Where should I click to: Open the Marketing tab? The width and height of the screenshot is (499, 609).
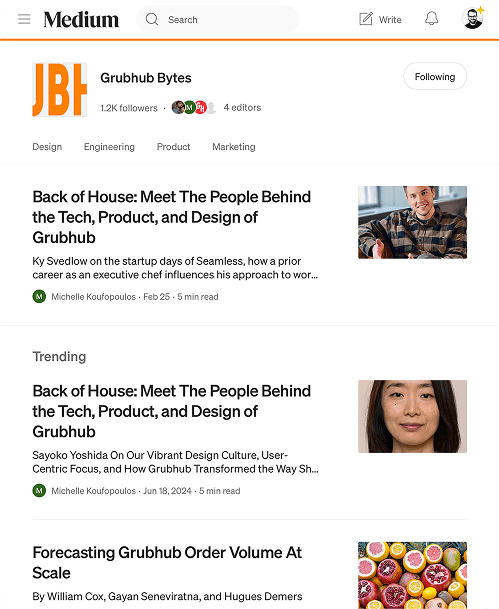coord(234,147)
